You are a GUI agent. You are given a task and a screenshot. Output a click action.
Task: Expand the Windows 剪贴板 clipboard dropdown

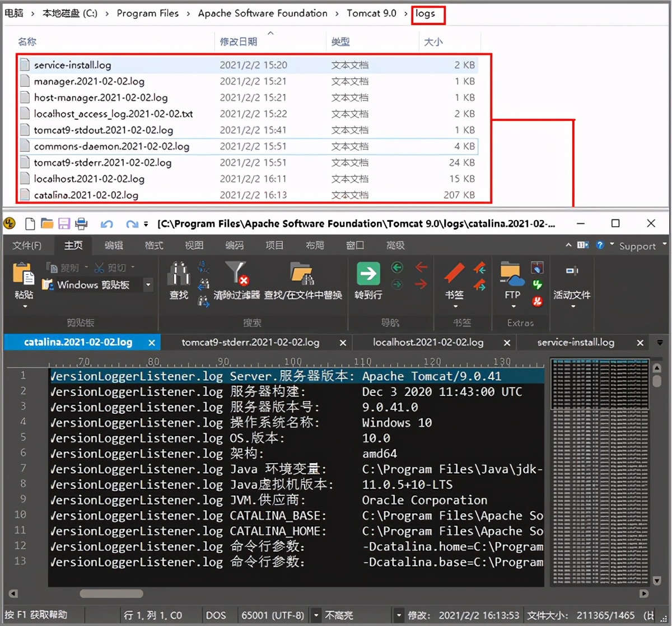tap(148, 285)
